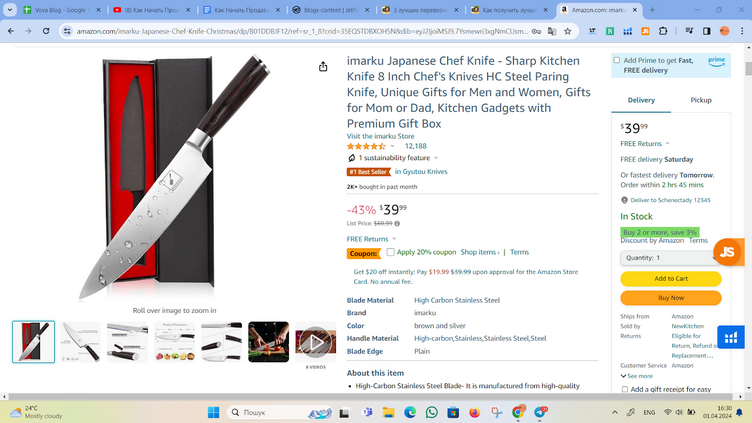The image size is (752, 423).
Task: Open the info icon next to List Price
Action: coord(397,223)
